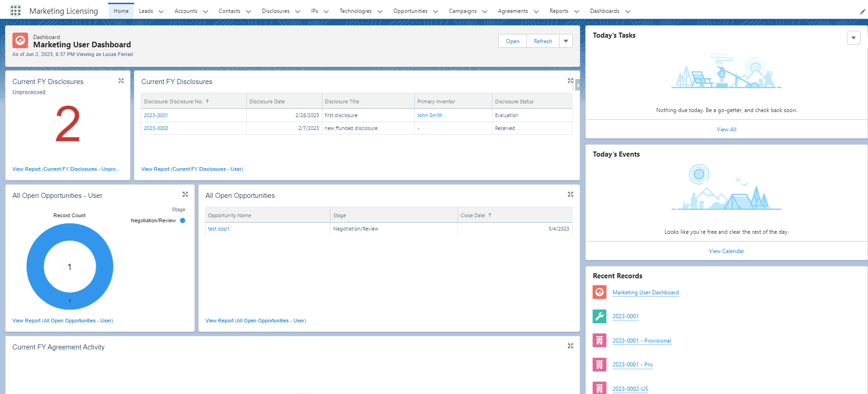This screenshot has height=394, width=868.
Task: Open the Campaigns tab dropdown chevron
Action: [485, 11]
